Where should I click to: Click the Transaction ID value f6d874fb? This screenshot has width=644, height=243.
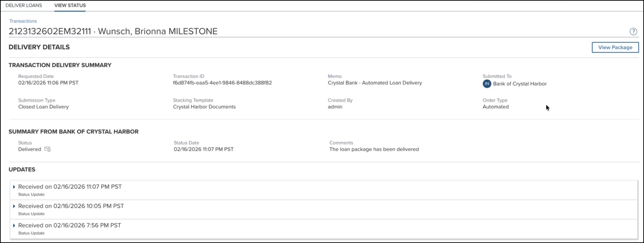222,83
